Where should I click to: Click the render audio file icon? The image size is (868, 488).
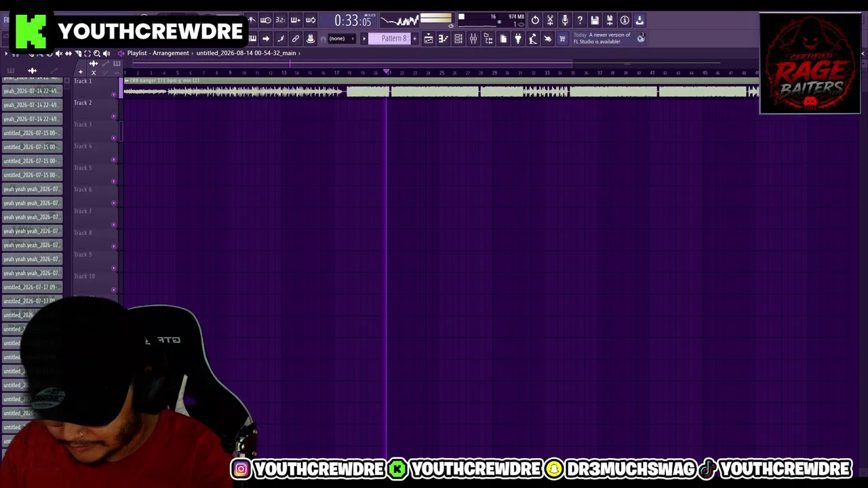click(x=610, y=20)
